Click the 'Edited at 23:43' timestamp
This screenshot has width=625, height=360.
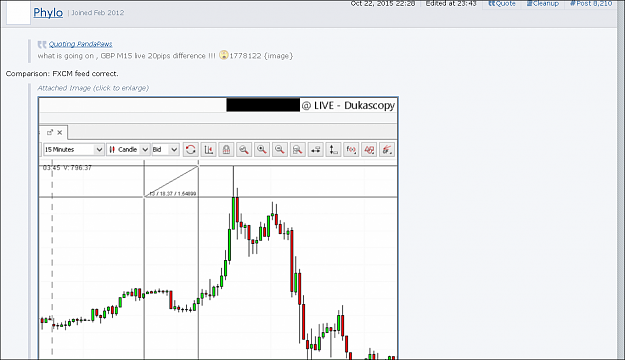[451, 4]
